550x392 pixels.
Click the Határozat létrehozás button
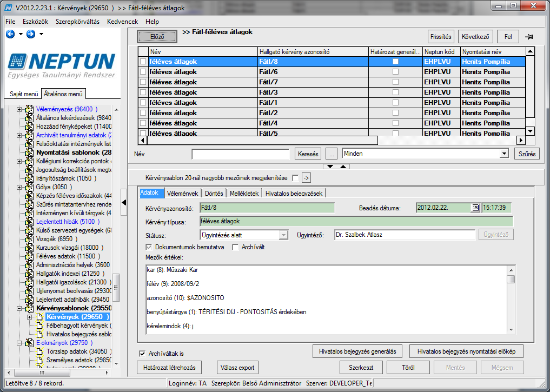tap(169, 368)
